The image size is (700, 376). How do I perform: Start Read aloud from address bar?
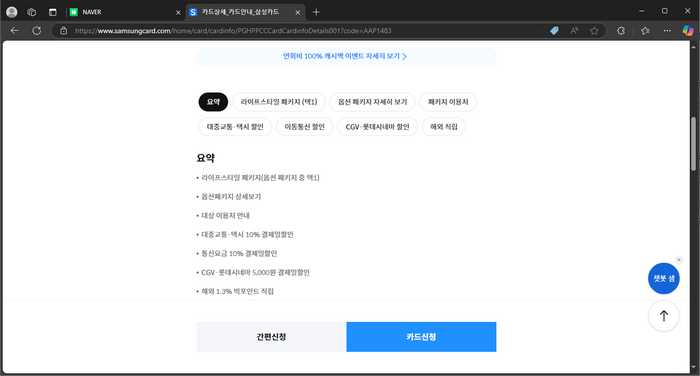tap(574, 31)
